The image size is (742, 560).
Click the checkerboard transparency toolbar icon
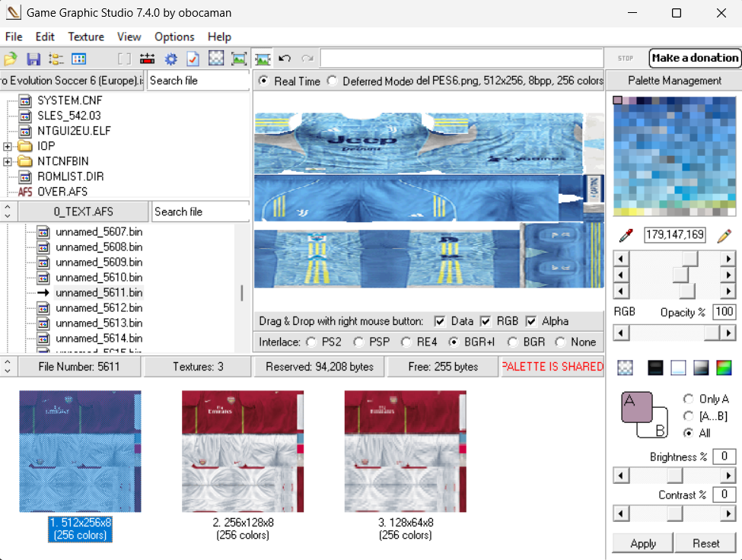click(216, 59)
